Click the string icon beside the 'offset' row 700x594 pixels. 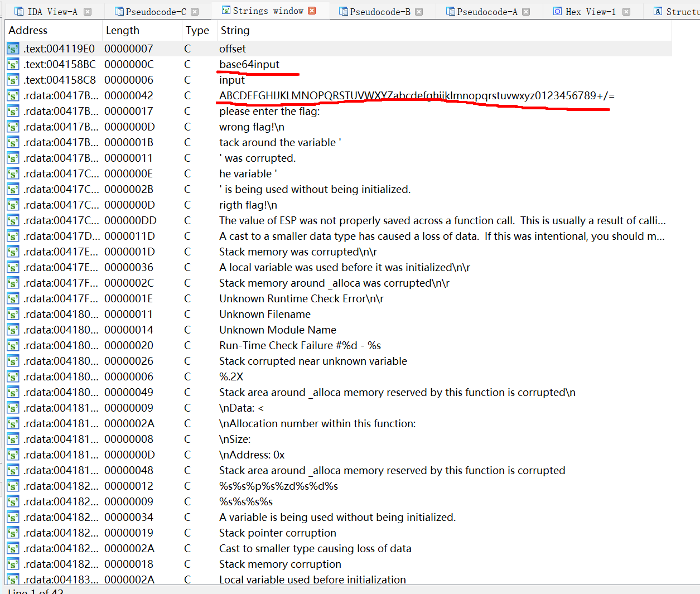pyautogui.click(x=13, y=49)
